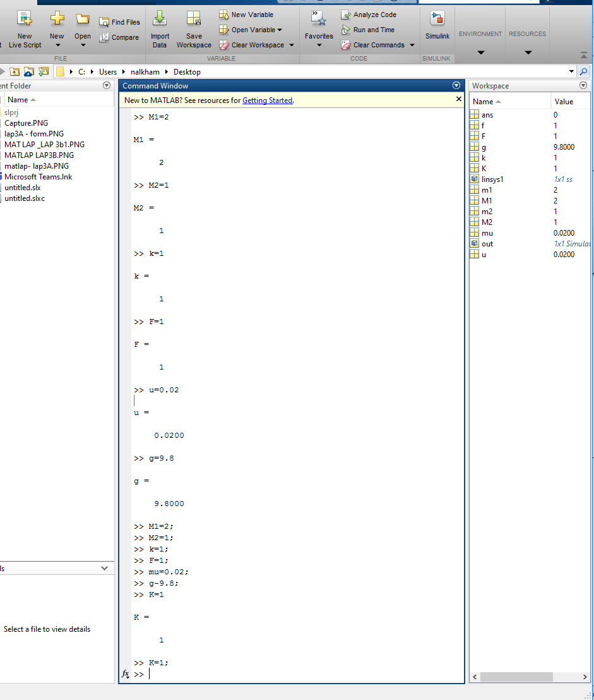
Task: Launch Simulink
Action: point(437,25)
